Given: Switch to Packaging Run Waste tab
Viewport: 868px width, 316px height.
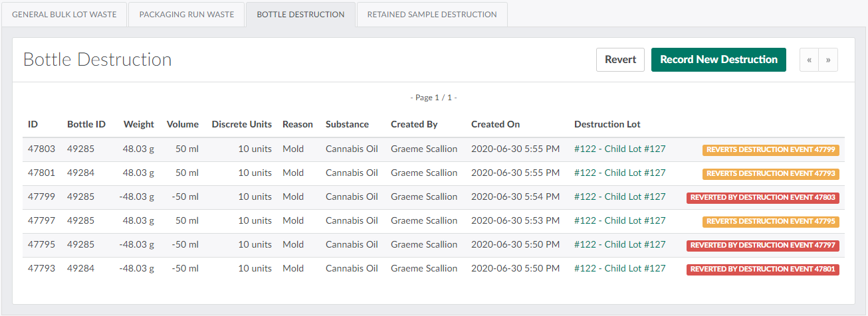Looking at the screenshot, I should pyautogui.click(x=186, y=15).
